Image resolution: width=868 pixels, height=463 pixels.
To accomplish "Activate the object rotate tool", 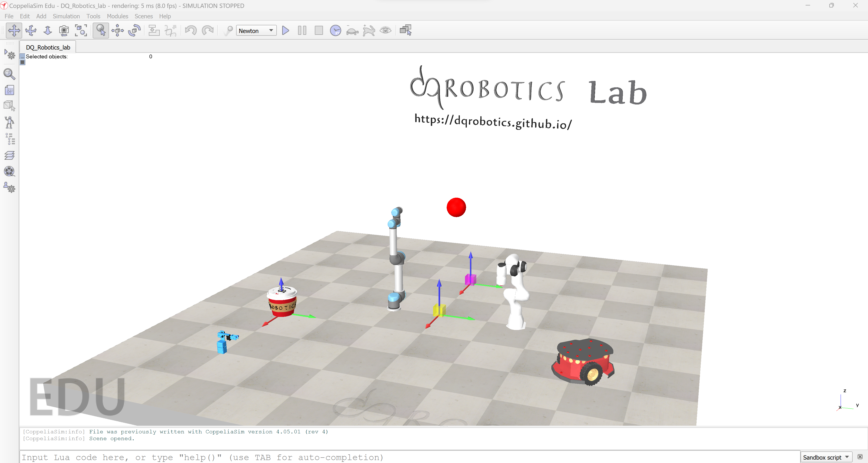I will [x=134, y=31].
